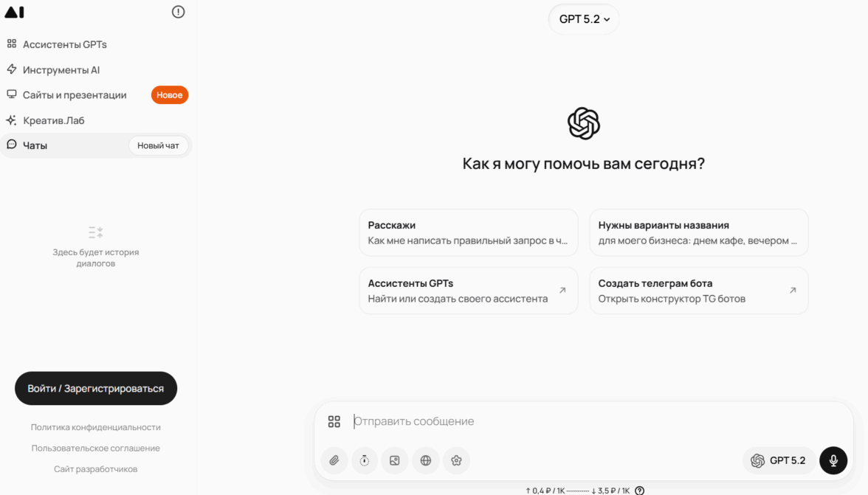Screen dimensions: 868x495
Task: Expand the GPT 5.2 model dropdown at top
Action: [x=583, y=19]
